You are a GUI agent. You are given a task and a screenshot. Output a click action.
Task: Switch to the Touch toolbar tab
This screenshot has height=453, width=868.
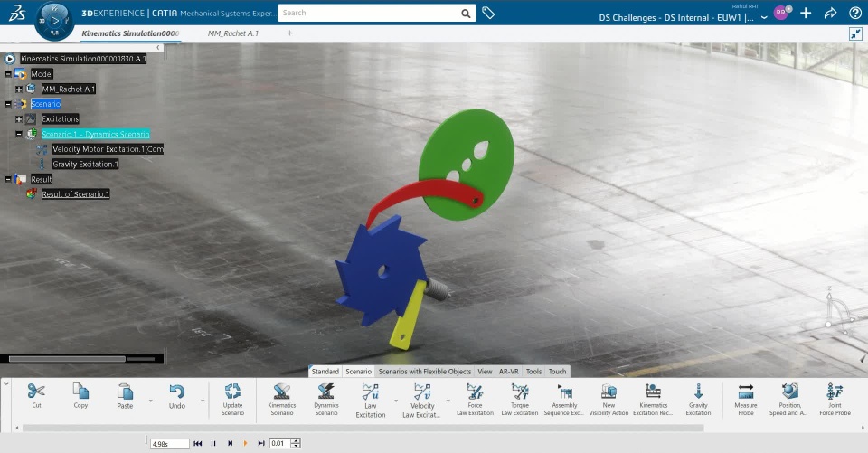[558, 372]
